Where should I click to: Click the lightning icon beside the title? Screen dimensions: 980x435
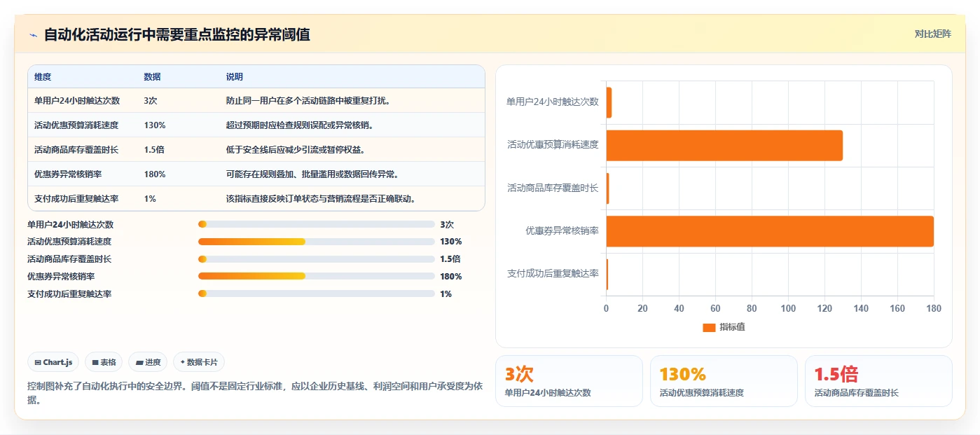(x=33, y=35)
